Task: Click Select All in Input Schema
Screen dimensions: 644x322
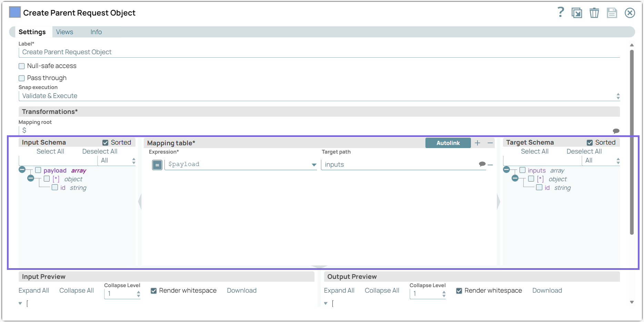Action: tap(50, 152)
